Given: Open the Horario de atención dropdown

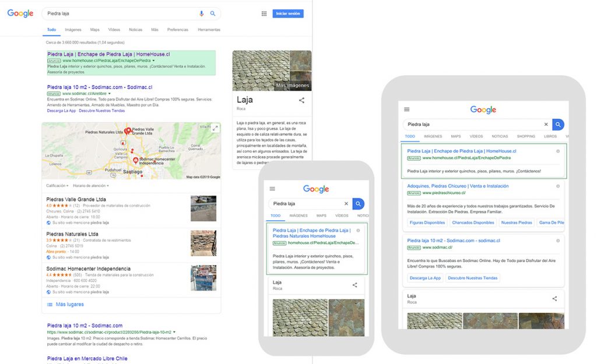Looking at the screenshot, I should (90, 186).
